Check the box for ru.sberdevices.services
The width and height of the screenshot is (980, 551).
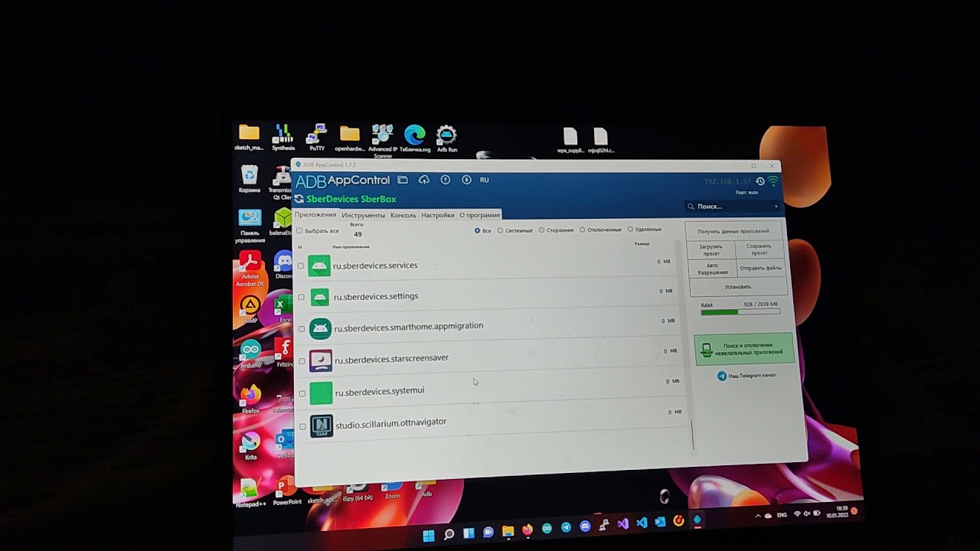point(301,266)
